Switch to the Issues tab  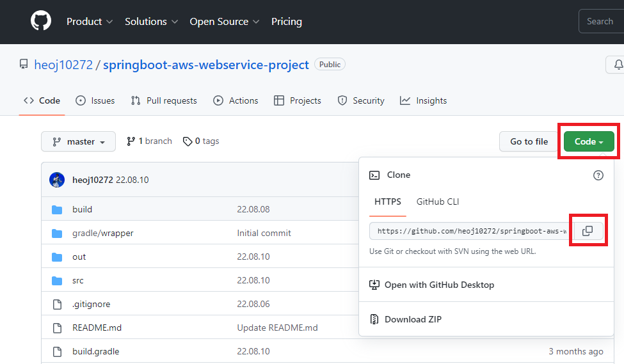[95, 100]
